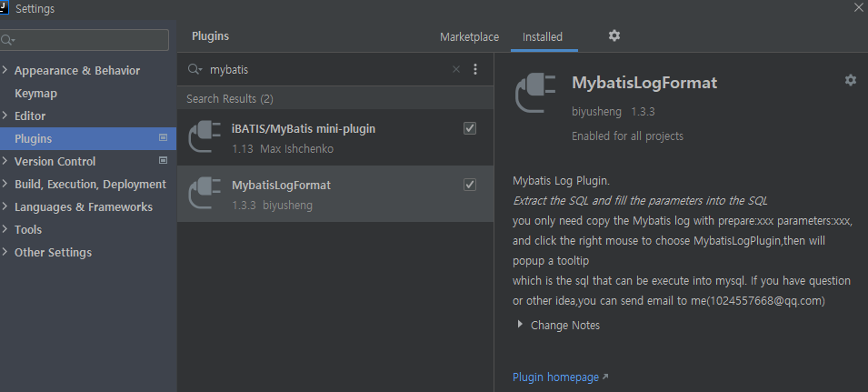The width and height of the screenshot is (868, 392).
Task: Click Languages & Frameworks label
Action: point(84,206)
